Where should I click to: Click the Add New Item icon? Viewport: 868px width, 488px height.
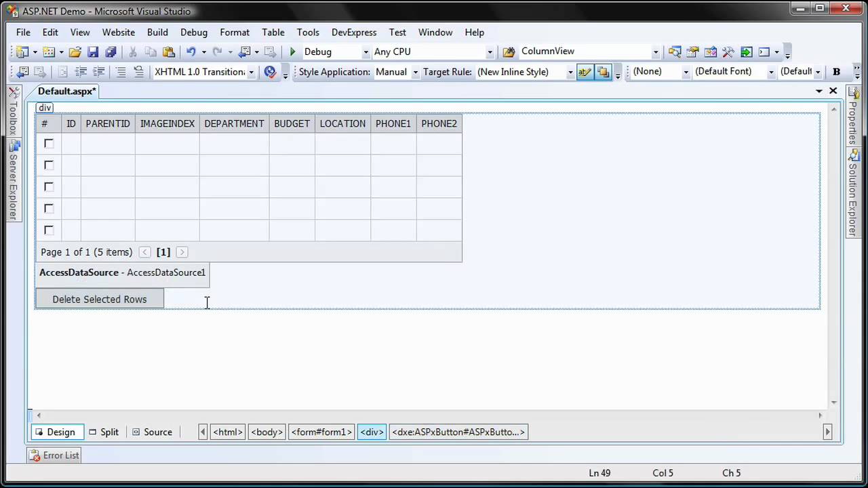click(49, 52)
